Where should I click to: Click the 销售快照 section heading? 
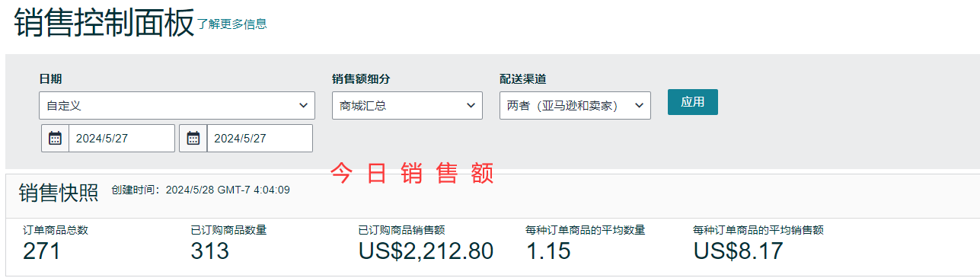pyautogui.click(x=59, y=193)
